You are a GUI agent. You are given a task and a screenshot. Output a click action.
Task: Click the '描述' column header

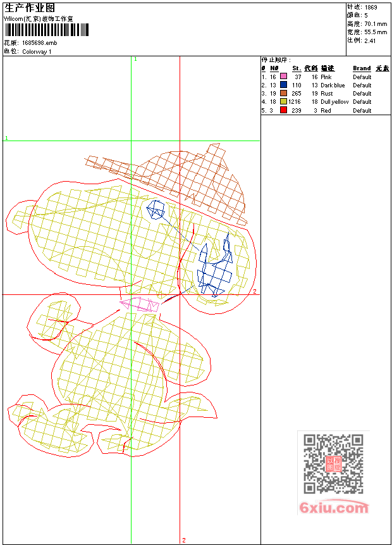(328, 68)
